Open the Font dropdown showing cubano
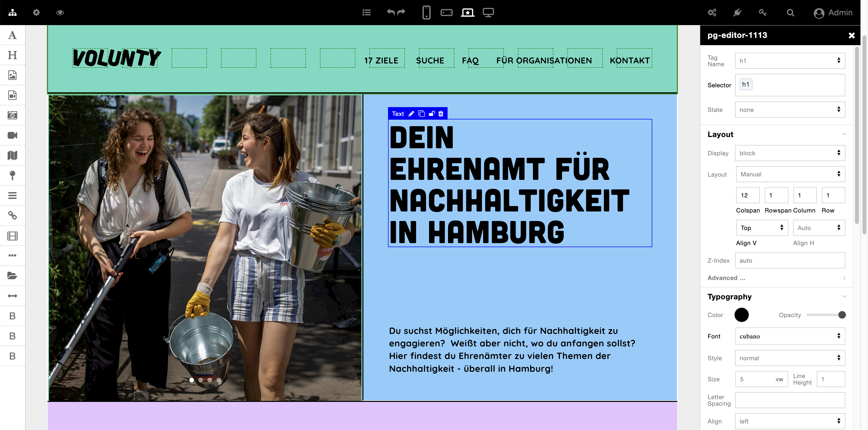Image resolution: width=868 pixels, height=430 pixels. (x=790, y=336)
